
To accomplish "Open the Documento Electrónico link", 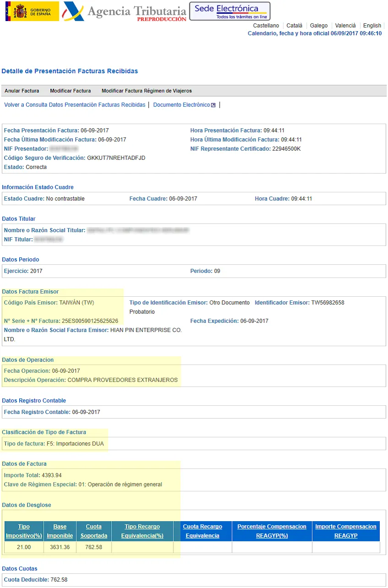I will (x=181, y=105).
